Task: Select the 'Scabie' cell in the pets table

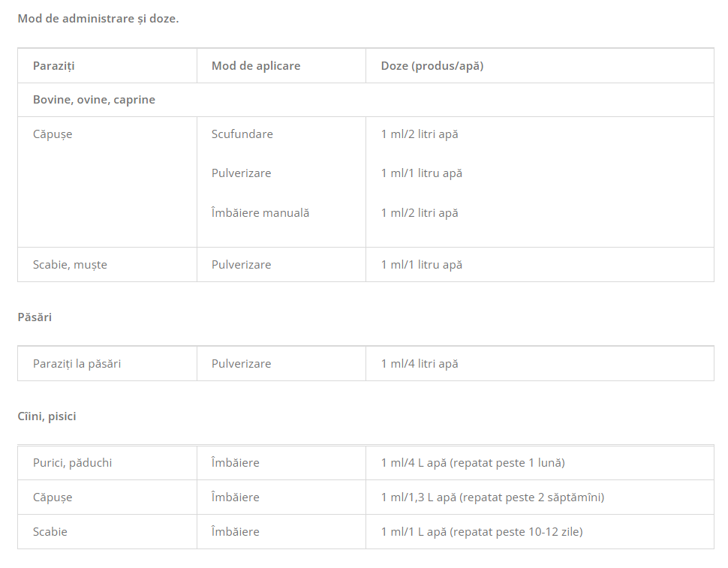Action: click(50, 532)
